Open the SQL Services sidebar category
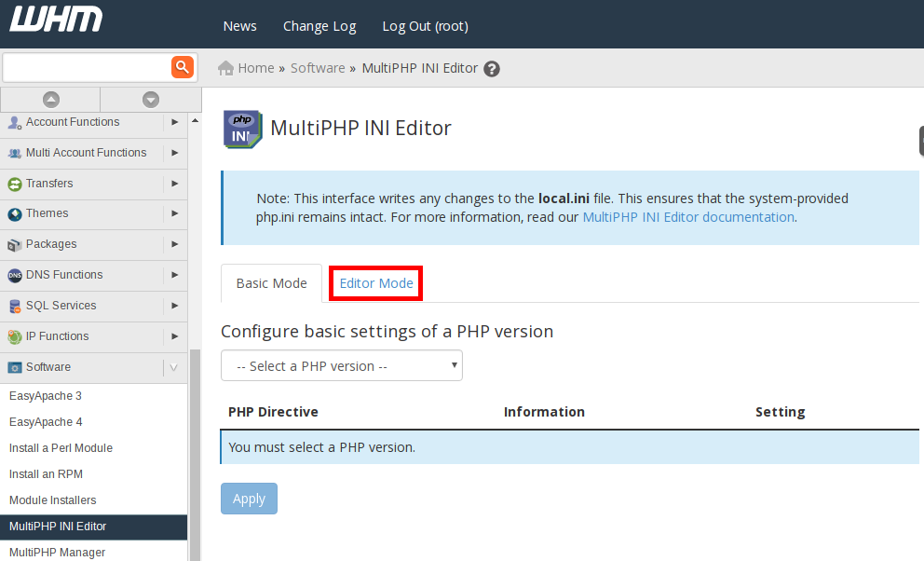This screenshot has width=924, height=561. pos(61,306)
